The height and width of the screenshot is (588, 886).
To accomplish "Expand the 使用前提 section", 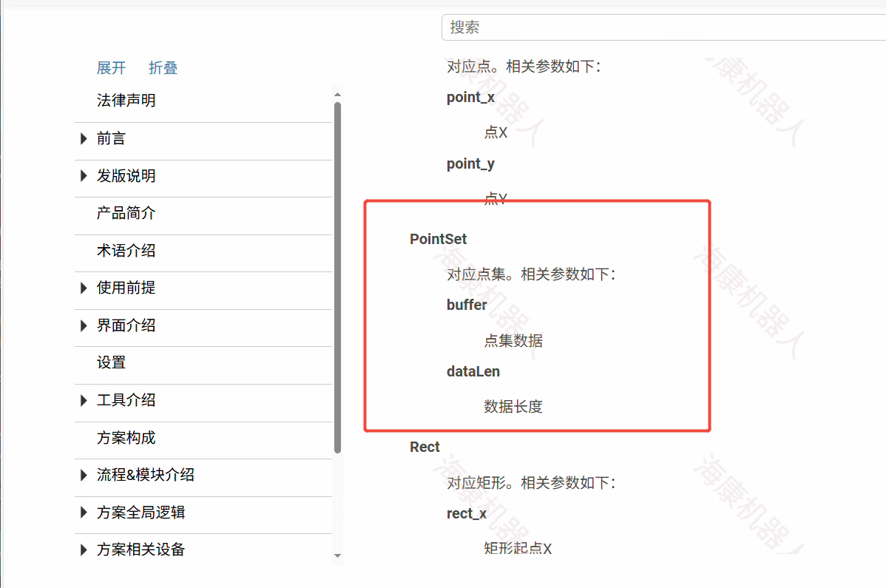I will pyautogui.click(x=83, y=288).
